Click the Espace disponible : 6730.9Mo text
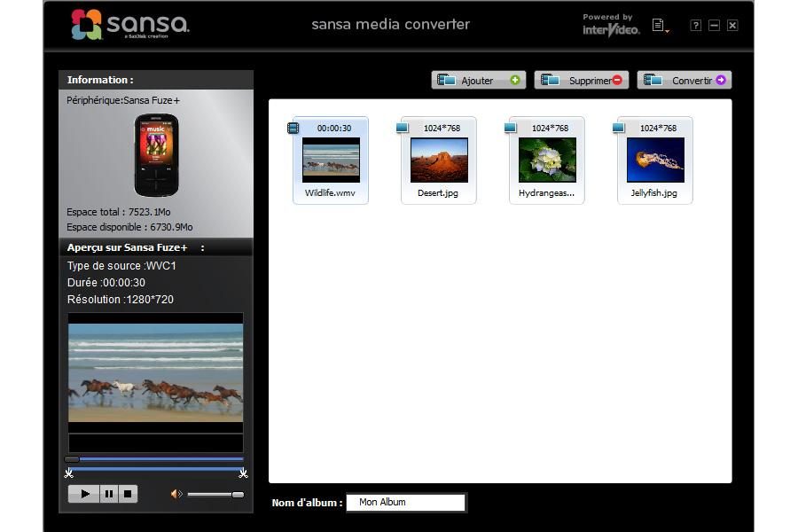798x532 pixels. pyautogui.click(x=129, y=227)
